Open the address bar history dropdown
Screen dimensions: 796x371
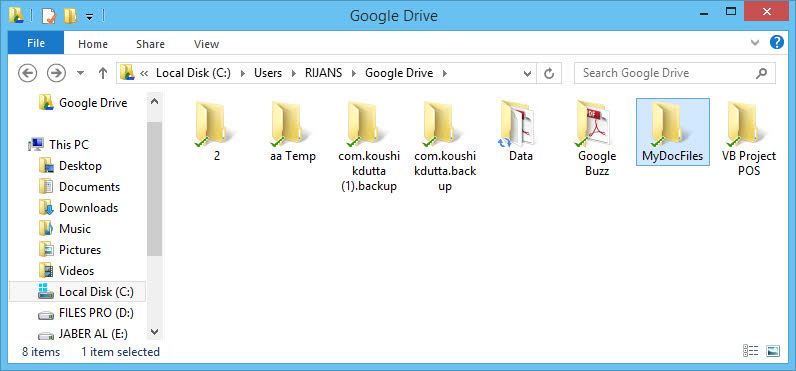(x=527, y=74)
